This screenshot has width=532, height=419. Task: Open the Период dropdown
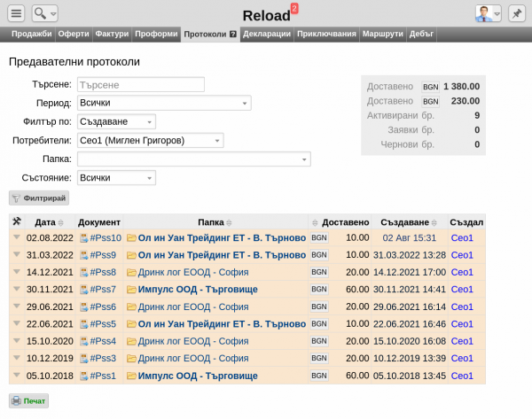click(163, 103)
